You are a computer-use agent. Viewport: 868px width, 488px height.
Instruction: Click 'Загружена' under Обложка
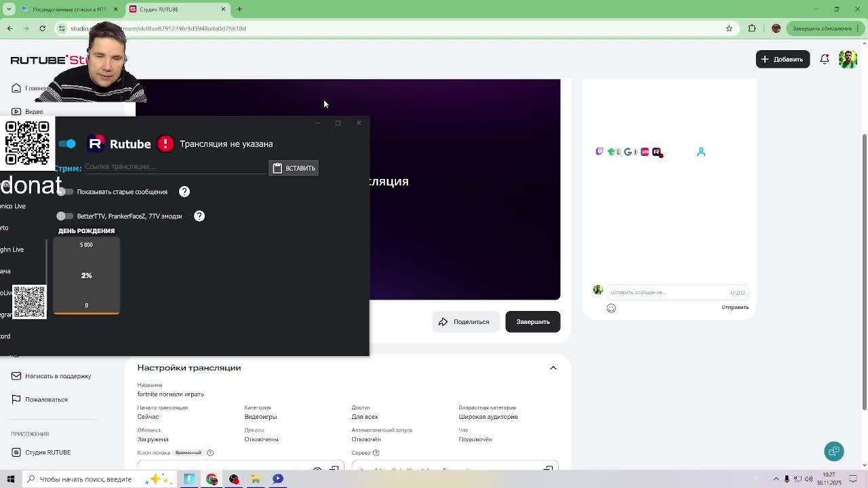pos(153,439)
